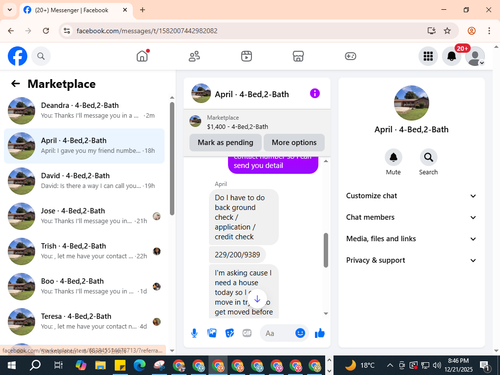Screen dimensions: 500x375
Task: Record a voice clip with microphone icon
Action: pos(194,333)
